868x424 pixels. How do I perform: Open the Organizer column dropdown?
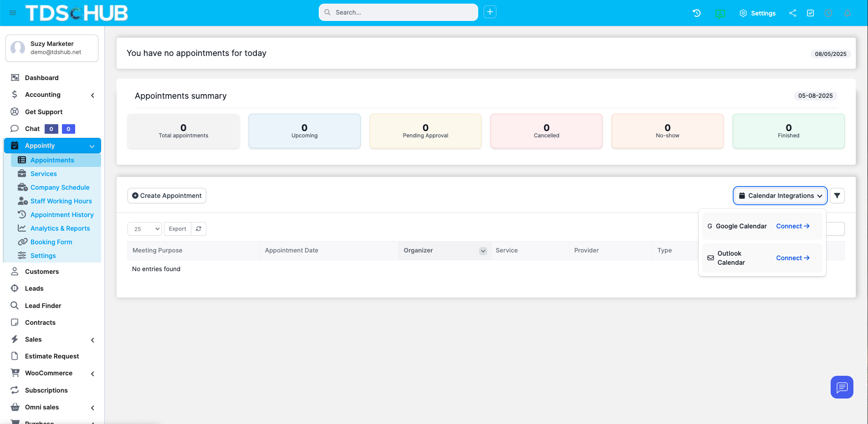pos(482,251)
